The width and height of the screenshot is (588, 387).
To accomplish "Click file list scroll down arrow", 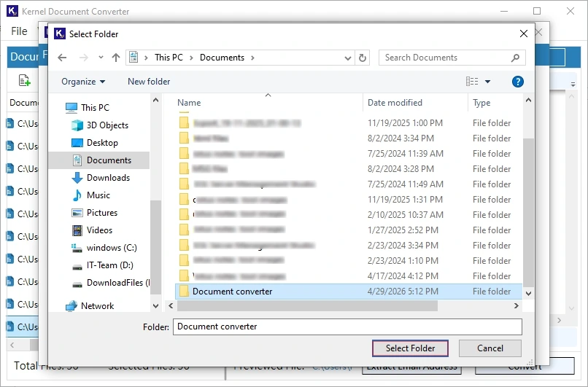I will pos(528,294).
